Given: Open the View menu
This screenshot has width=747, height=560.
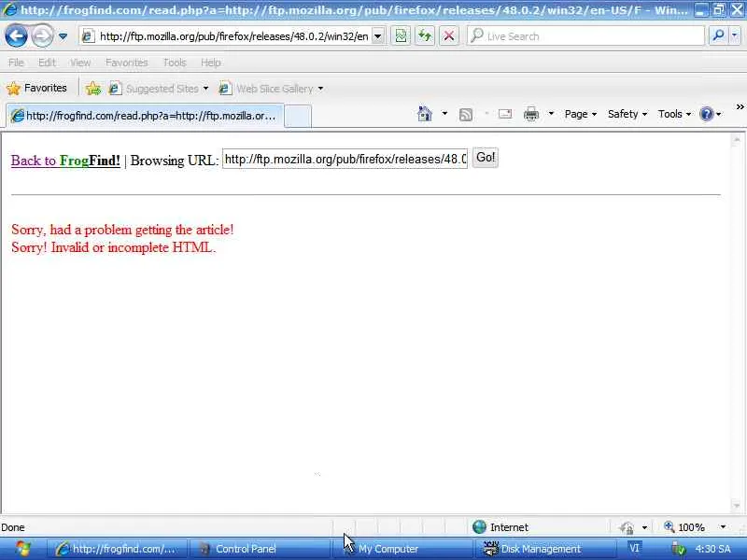Looking at the screenshot, I should (x=80, y=63).
